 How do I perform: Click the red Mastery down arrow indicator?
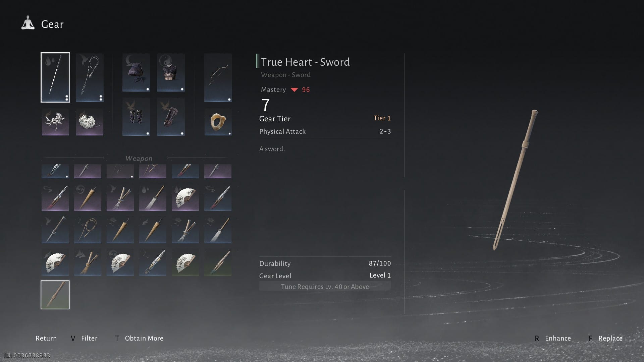coord(294,90)
